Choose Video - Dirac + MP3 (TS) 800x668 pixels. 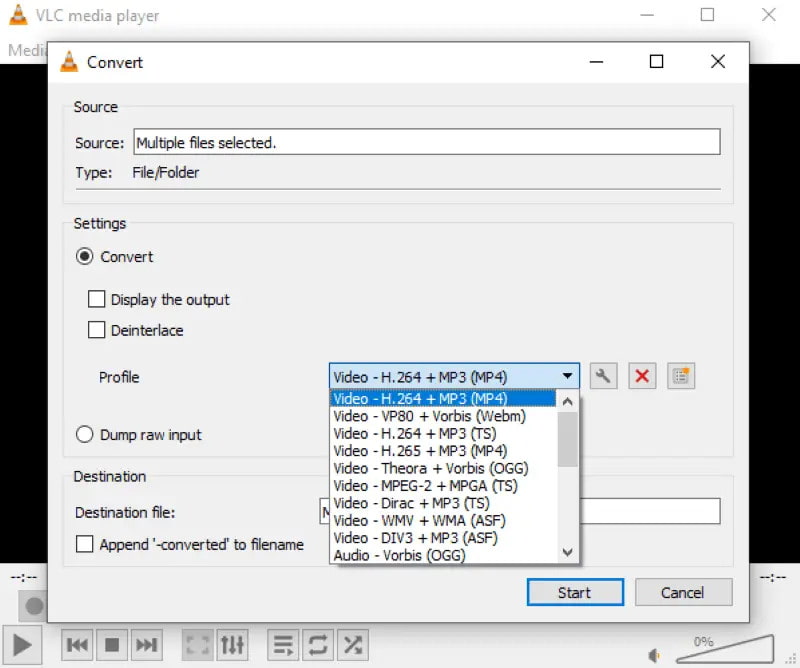tap(443, 503)
